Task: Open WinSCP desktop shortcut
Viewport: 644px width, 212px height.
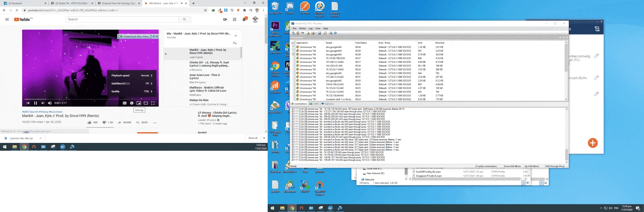Action: click(305, 187)
